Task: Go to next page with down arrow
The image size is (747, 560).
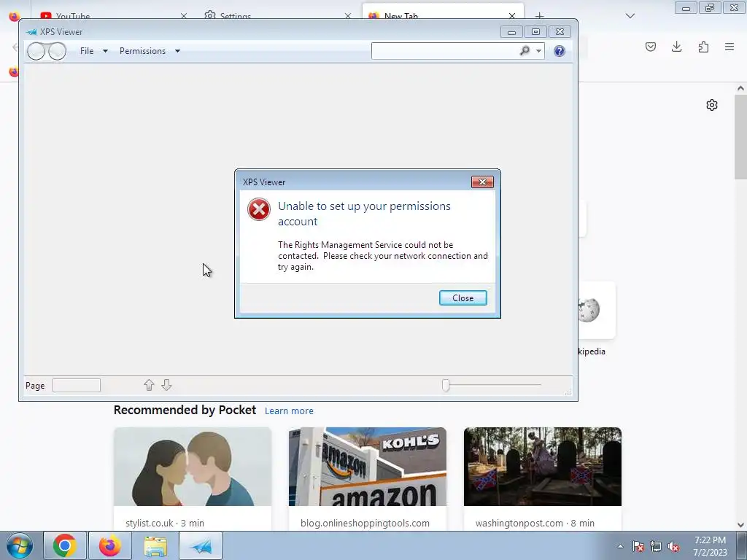Action: point(166,385)
